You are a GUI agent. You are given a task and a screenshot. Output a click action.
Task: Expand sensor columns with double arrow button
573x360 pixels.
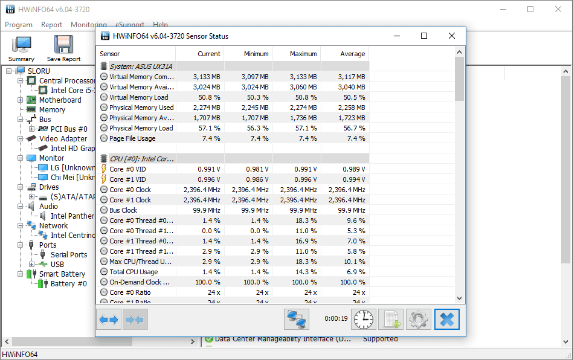click(x=109, y=319)
